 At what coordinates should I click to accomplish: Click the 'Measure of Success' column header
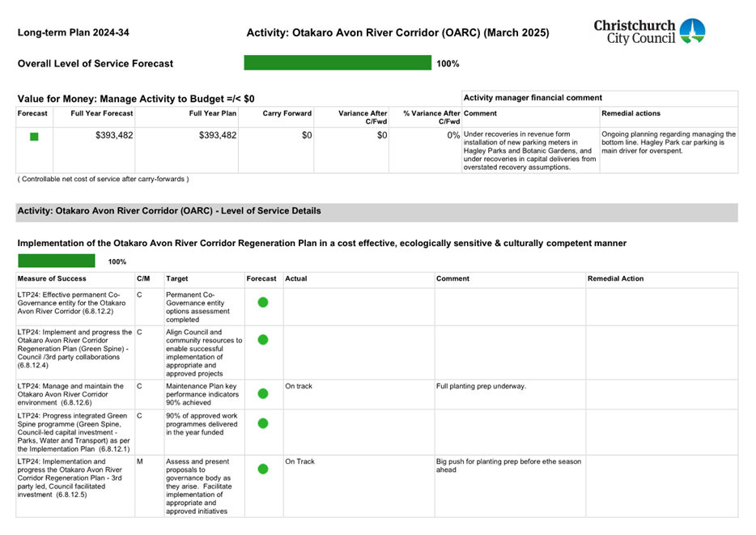(x=52, y=278)
